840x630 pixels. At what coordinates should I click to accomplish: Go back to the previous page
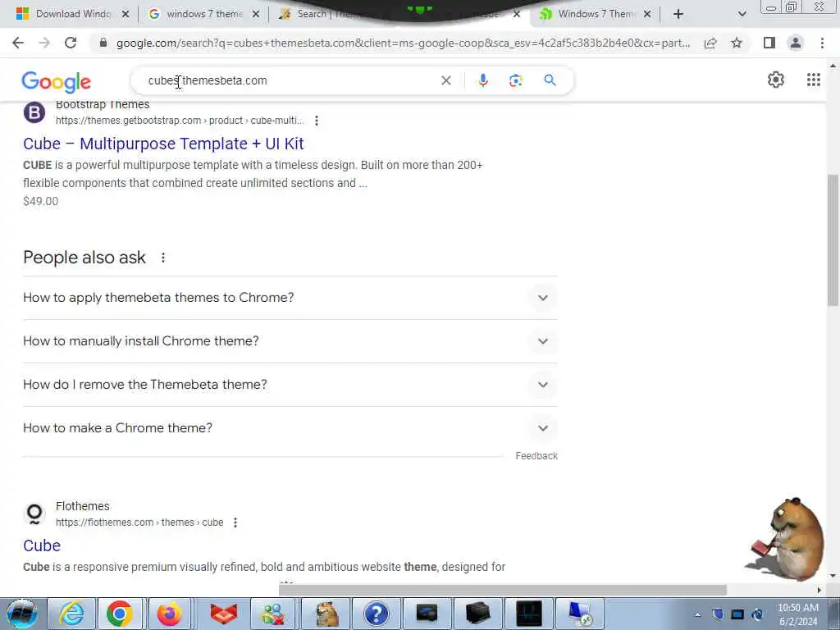coord(18,43)
